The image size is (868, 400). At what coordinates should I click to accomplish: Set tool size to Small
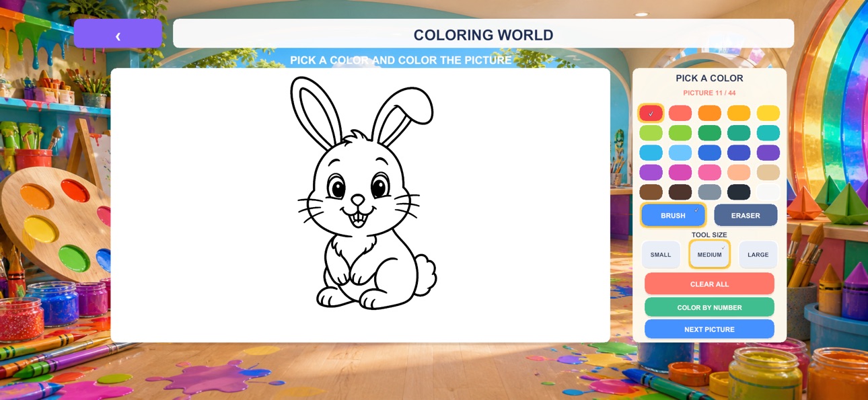(x=661, y=255)
